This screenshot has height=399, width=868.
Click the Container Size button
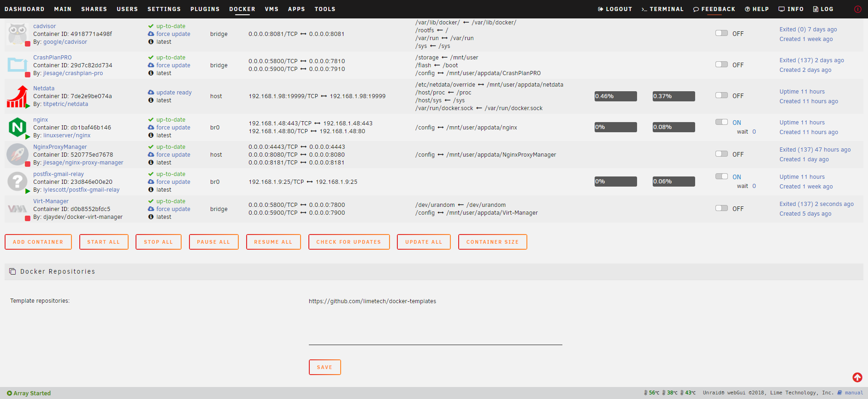(493, 242)
